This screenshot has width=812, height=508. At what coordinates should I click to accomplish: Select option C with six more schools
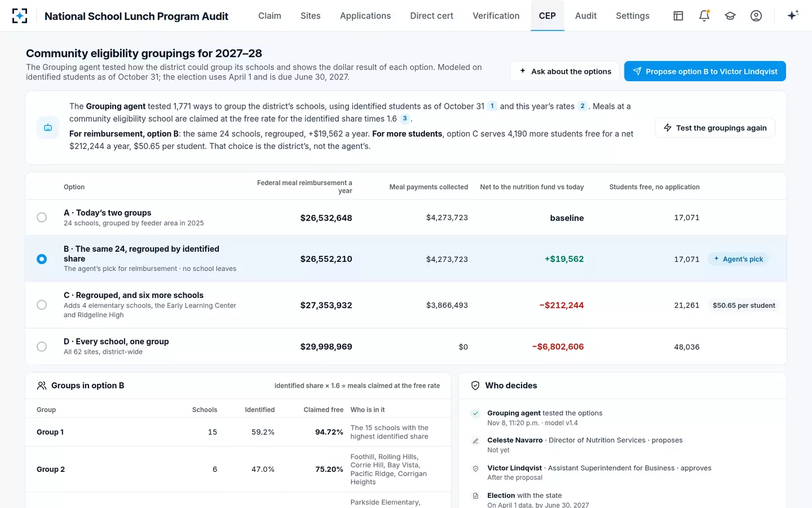click(x=42, y=305)
